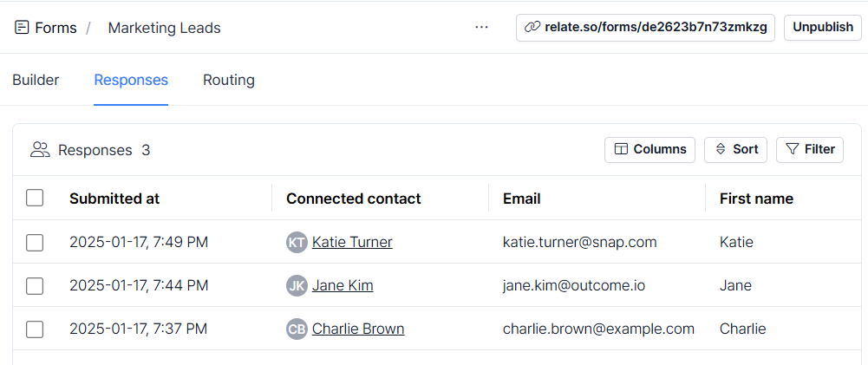Click the Responses people icon
The image size is (868, 365).
[x=40, y=150]
